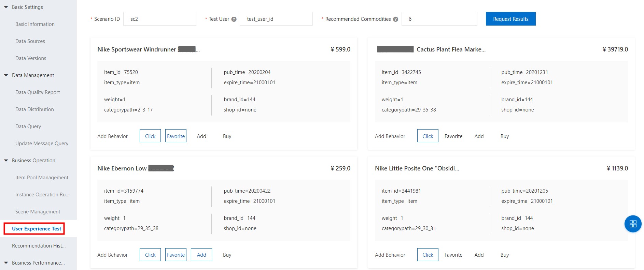
Task: Collapse the Business Operation section
Action: [x=6, y=161]
